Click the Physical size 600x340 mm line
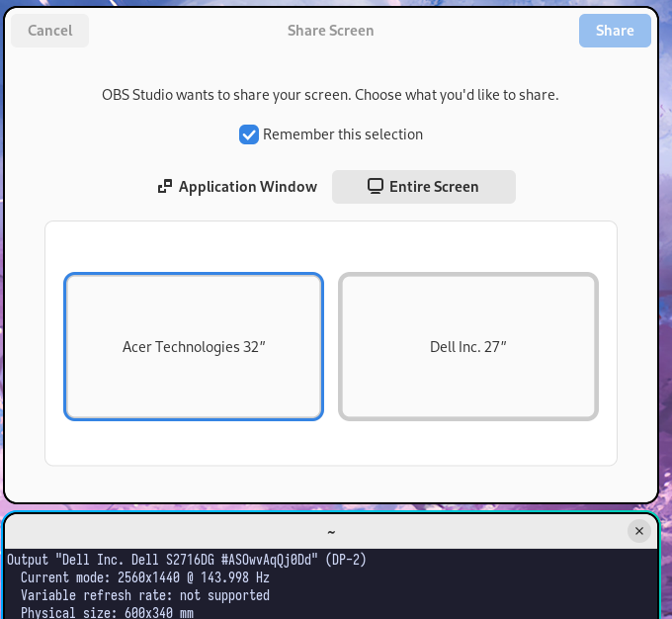The image size is (672, 619). point(107,612)
